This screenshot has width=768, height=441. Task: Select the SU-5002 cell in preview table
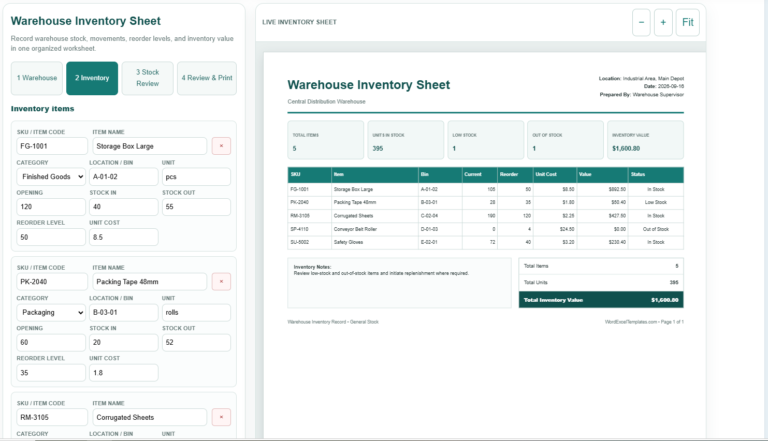(309, 242)
